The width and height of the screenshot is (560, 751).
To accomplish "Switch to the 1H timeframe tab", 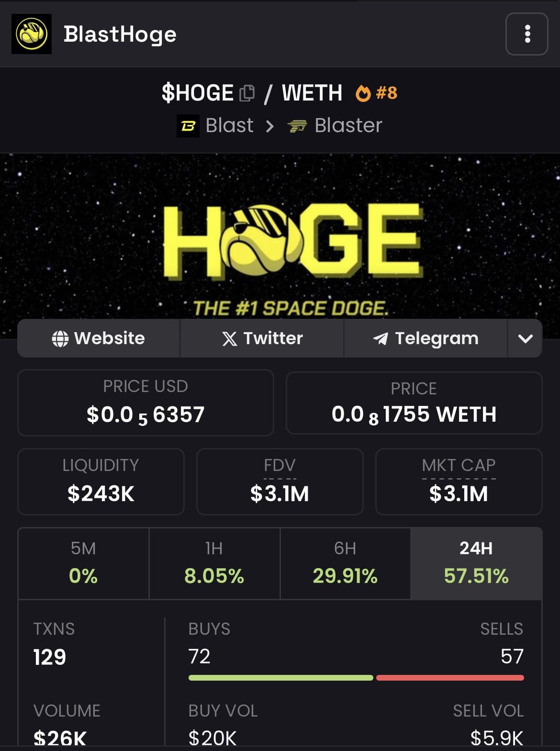I will [x=214, y=563].
